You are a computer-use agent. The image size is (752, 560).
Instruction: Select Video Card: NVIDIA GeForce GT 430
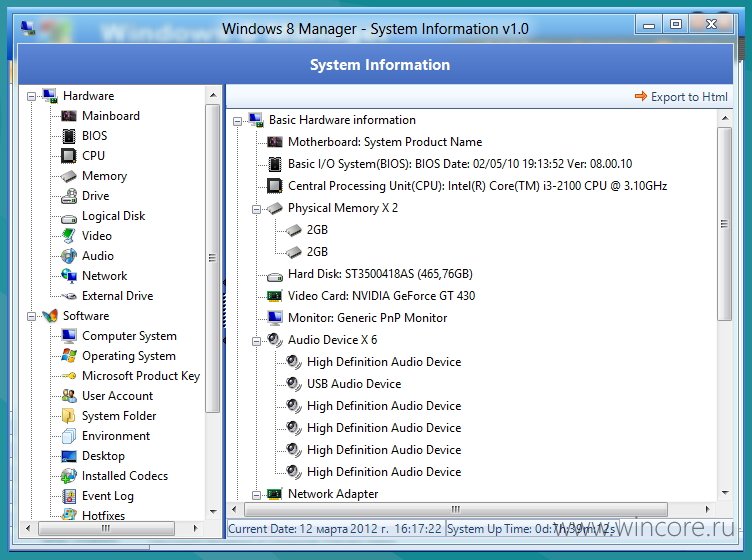coord(381,296)
